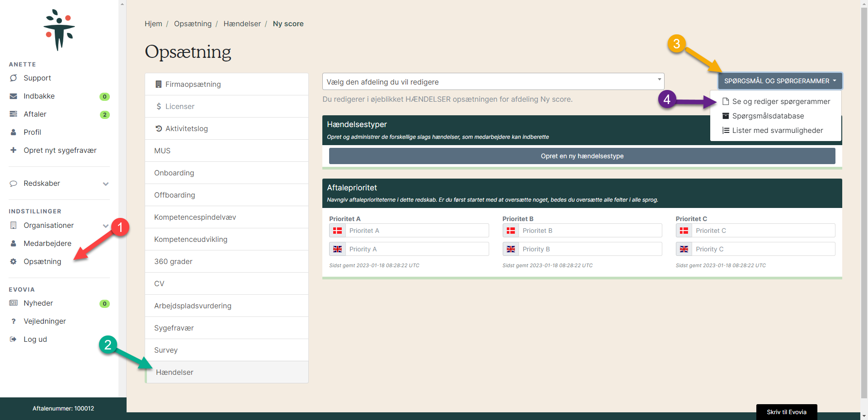Viewport: 868px width, 420px height.
Task: Open the MUS setup tab
Action: pyautogui.click(x=226, y=151)
